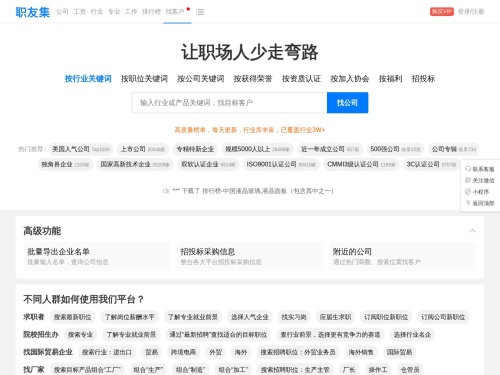The image size is (500, 375).
Task: Select the 按福利 search tab
Action: [x=390, y=79]
